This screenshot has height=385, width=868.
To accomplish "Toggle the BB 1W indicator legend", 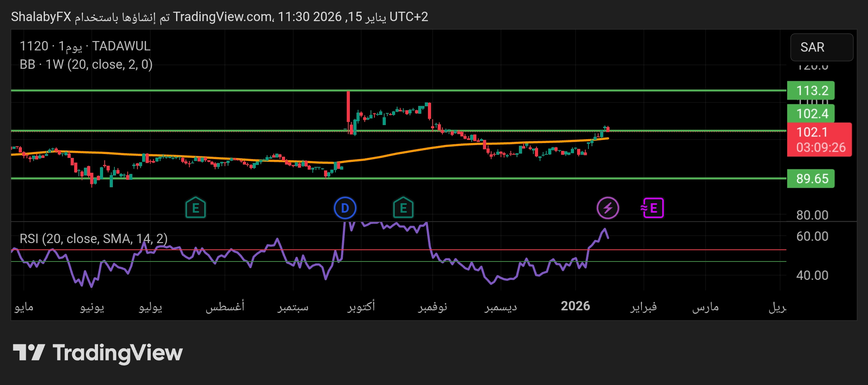I will point(86,64).
